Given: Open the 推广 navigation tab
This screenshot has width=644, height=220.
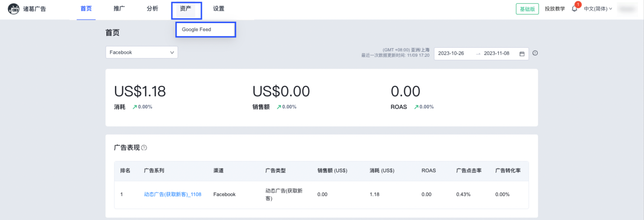Looking at the screenshot, I should tap(119, 9).
